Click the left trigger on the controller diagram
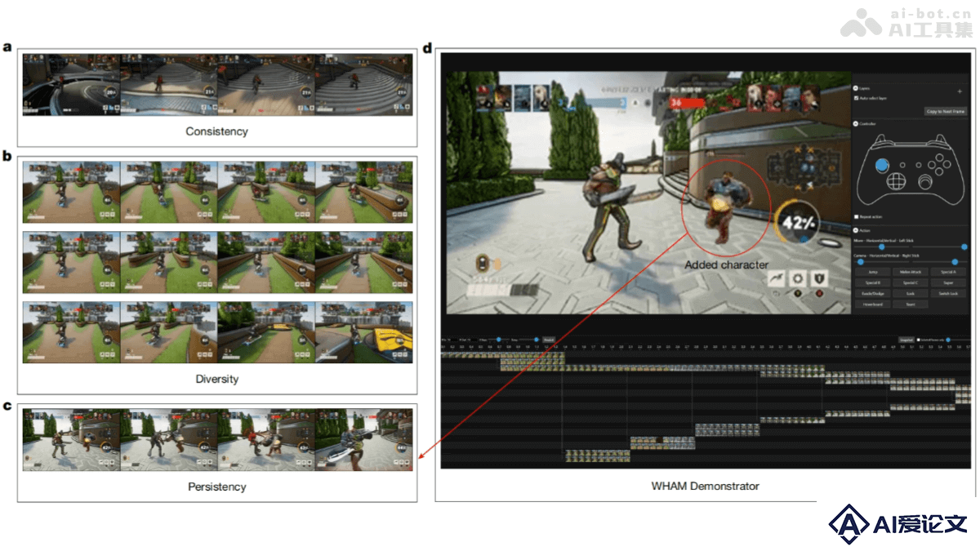The image size is (980, 551). pyautogui.click(x=880, y=139)
